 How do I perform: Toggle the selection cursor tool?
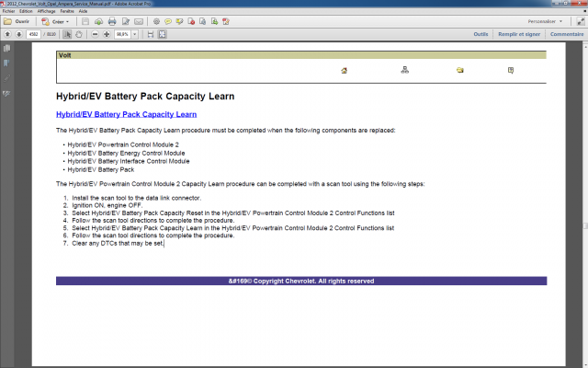tap(68, 33)
